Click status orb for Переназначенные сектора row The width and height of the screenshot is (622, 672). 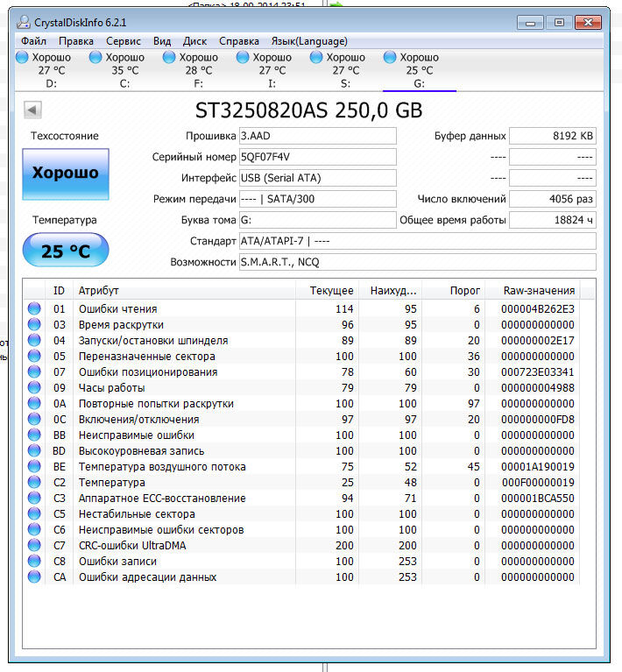coord(34,356)
